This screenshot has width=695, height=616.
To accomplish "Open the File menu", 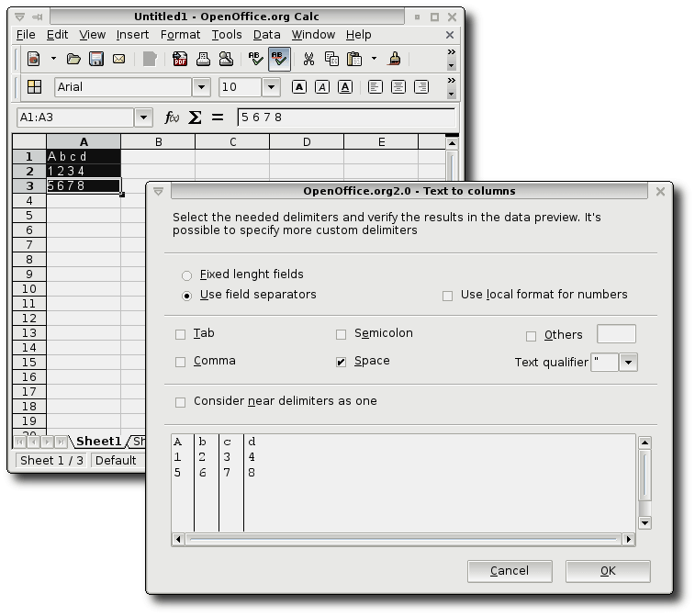I will point(26,35).
